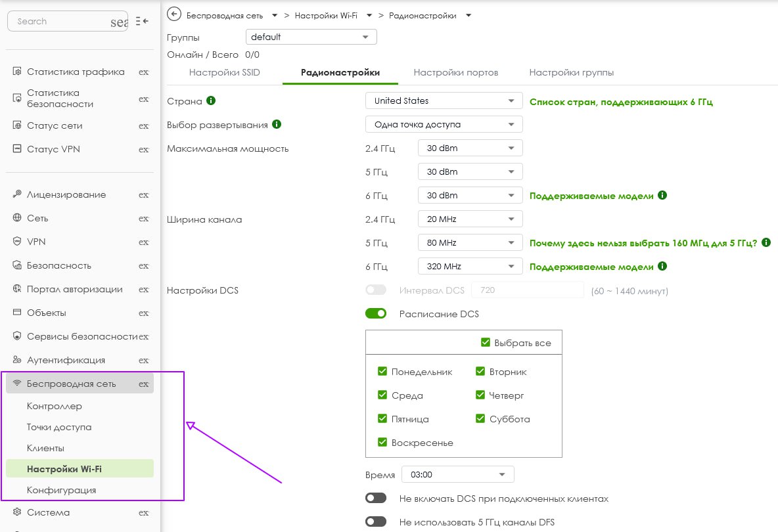The image size is (778, 532).
Task: Open Поддерживаемые модели link beside 320 MHz
Action: (x=591, y=267)
